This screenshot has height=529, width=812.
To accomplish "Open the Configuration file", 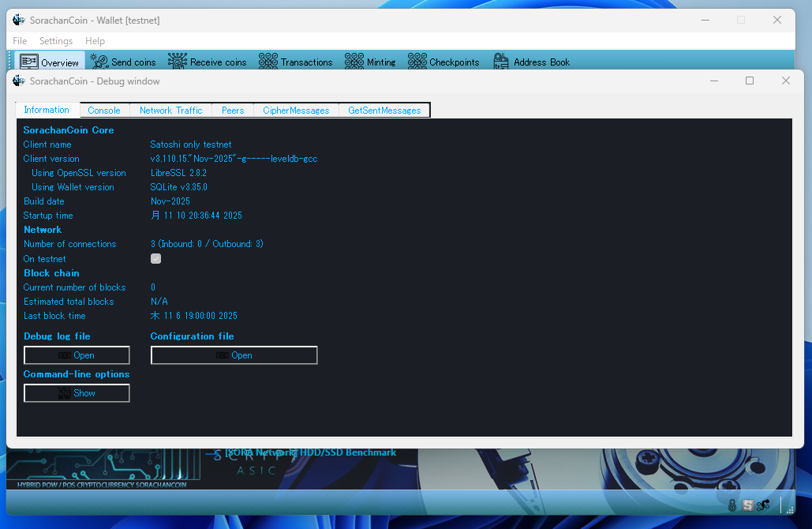I will [x=234, y=355].
